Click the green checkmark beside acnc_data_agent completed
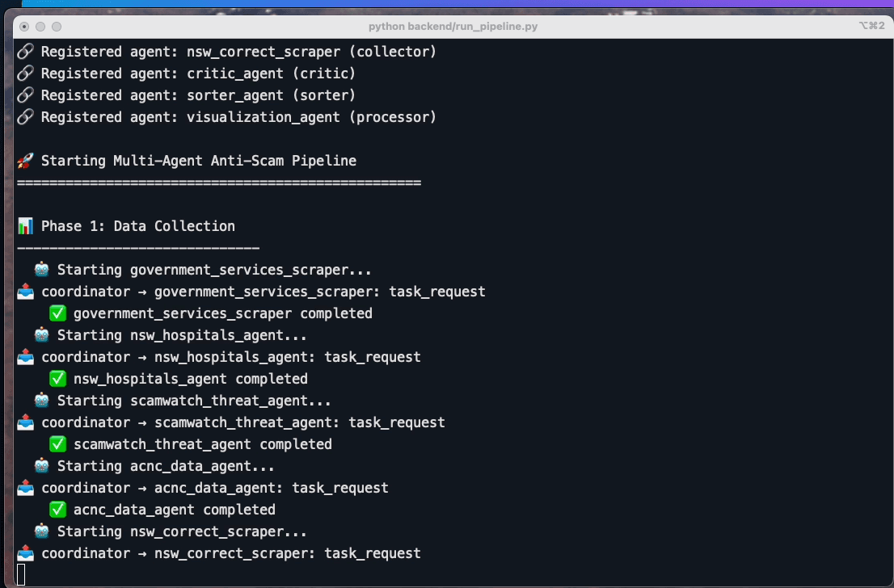This screenshot has width=894, height=588. point(57,509)
